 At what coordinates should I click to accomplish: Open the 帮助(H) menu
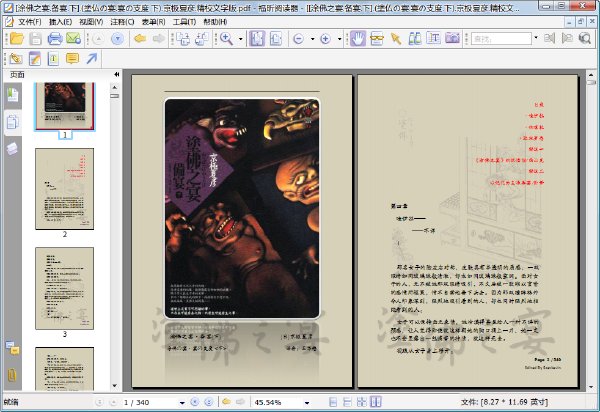point(215,22)
